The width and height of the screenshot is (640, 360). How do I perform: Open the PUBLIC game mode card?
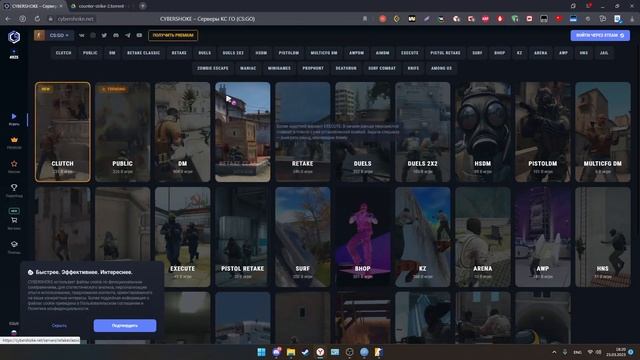pos(122,132)
